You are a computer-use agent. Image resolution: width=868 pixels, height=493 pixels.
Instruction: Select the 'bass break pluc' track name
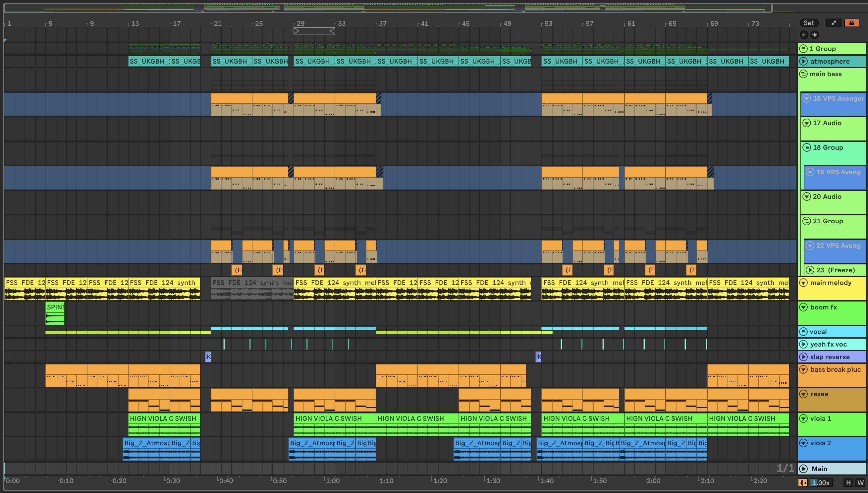click(x=835, y=369)
